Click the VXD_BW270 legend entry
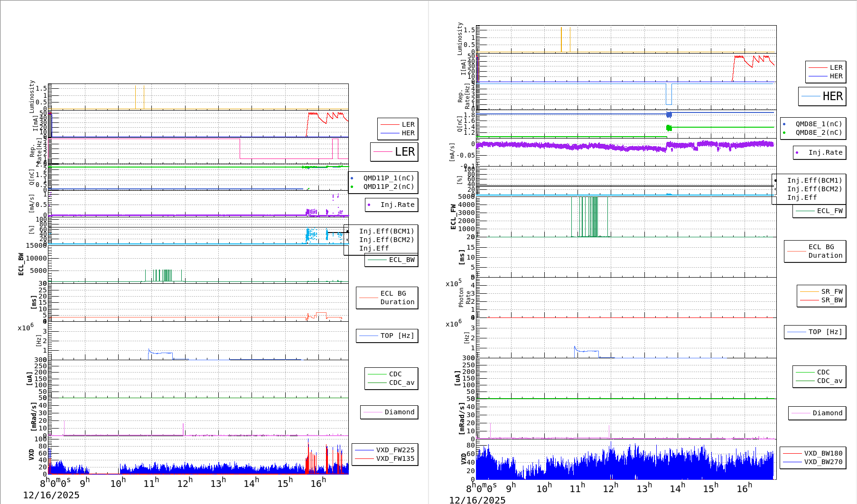 coord(823,462)
